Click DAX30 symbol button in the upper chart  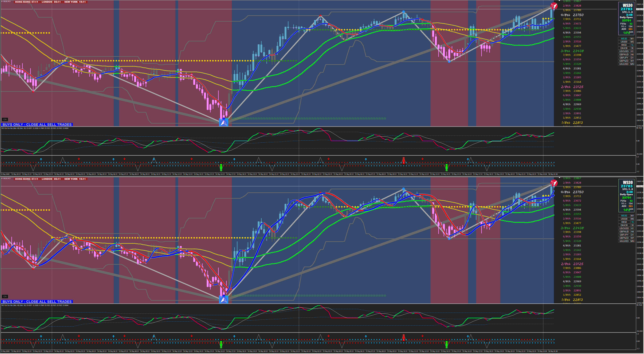coord(624,48)
